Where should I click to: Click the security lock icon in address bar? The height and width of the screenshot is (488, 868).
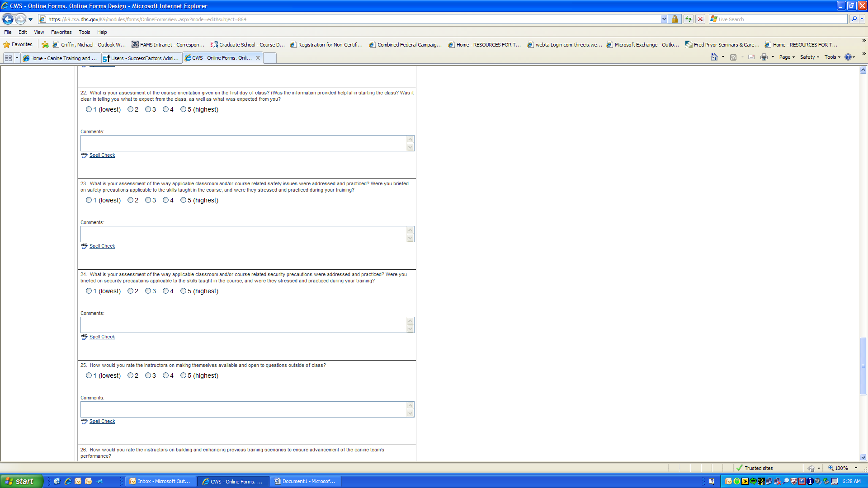675,19
